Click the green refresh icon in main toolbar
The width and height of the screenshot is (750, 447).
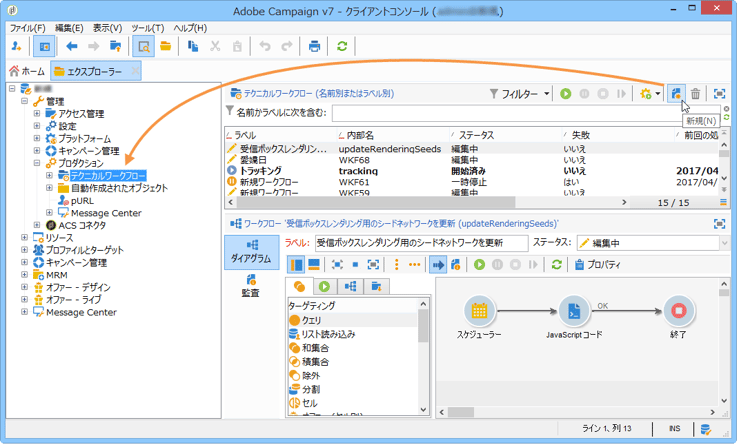click(342, 46)
